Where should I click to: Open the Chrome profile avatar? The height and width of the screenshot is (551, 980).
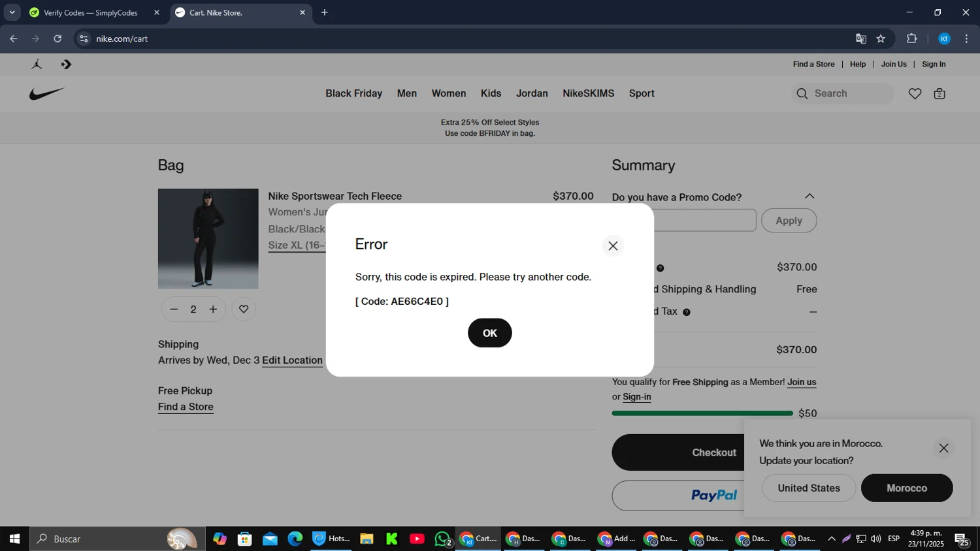[x=944, y=39]
